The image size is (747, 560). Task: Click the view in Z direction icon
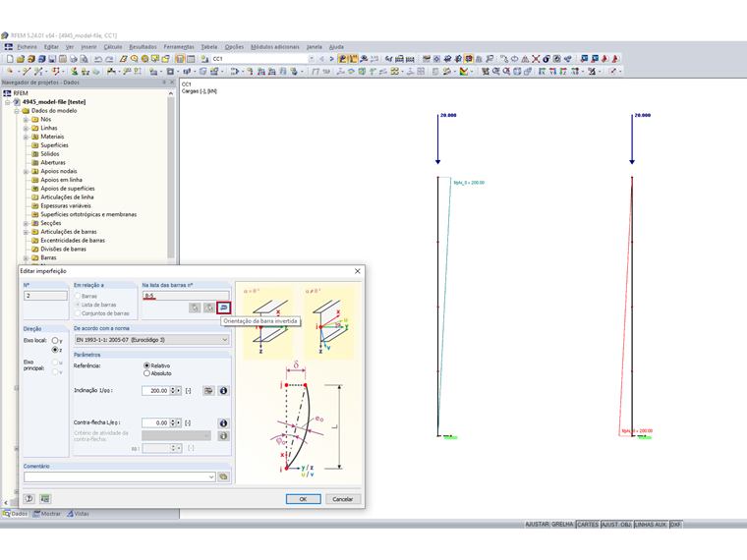point(563,72)
